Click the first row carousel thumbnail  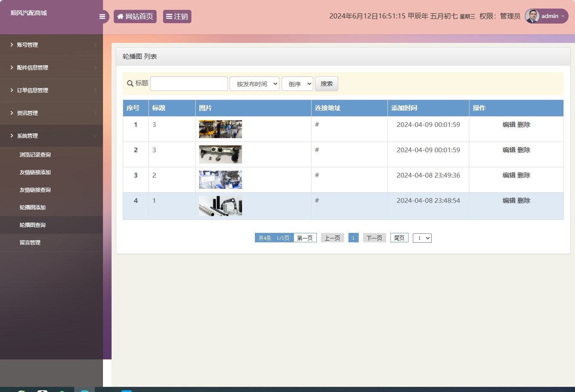221,129
